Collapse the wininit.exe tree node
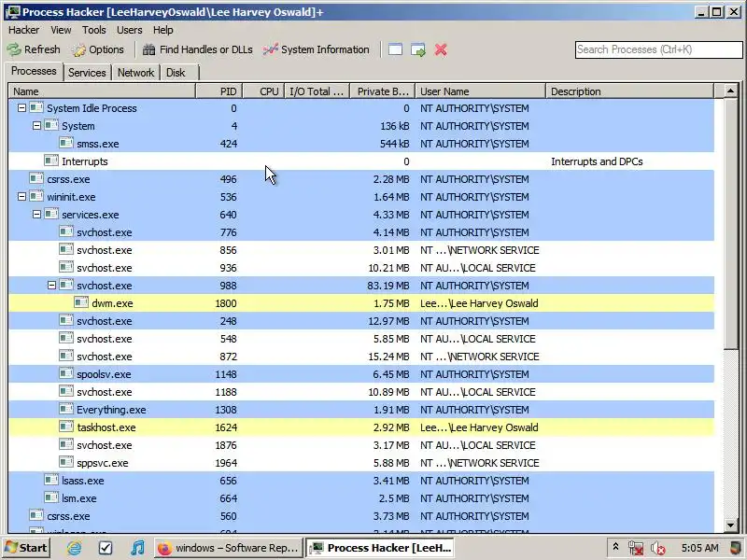The image size is (747, 560). 21,197
